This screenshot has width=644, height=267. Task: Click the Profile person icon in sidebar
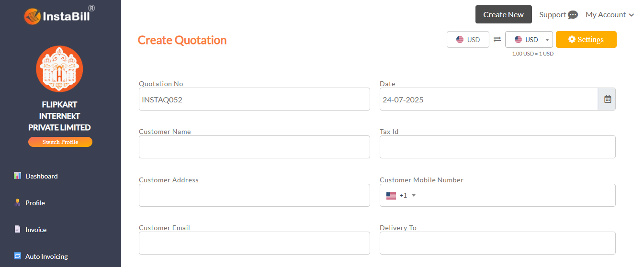[x=18, y=202]
